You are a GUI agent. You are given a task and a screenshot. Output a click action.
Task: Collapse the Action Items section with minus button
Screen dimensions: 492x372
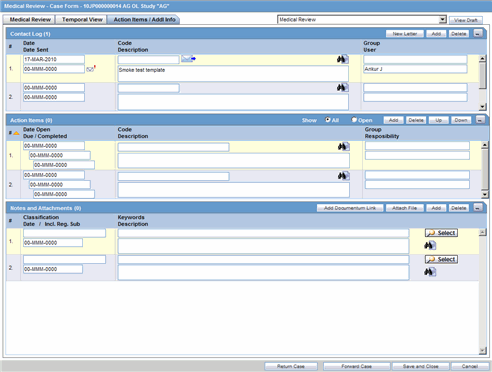point(480,120)
